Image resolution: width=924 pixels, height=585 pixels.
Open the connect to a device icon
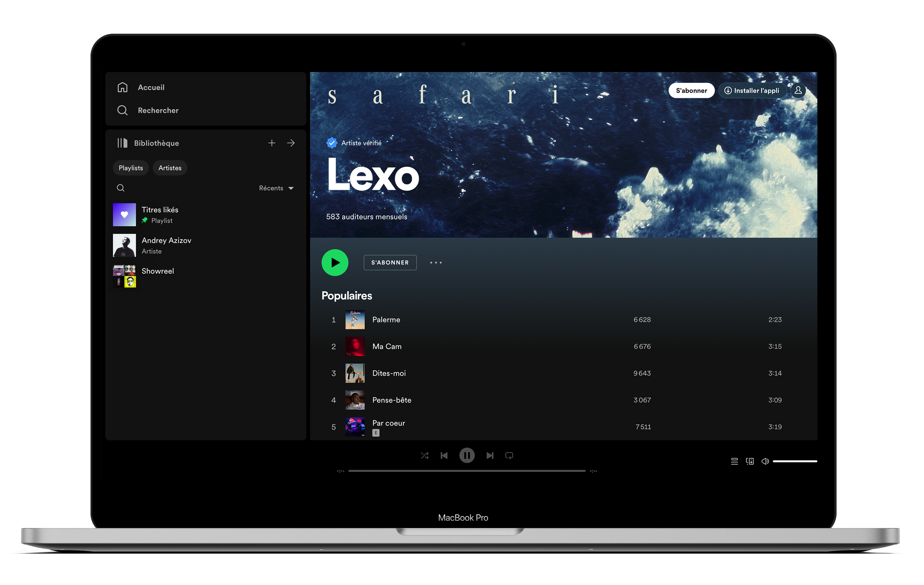(x=750, y=461)
